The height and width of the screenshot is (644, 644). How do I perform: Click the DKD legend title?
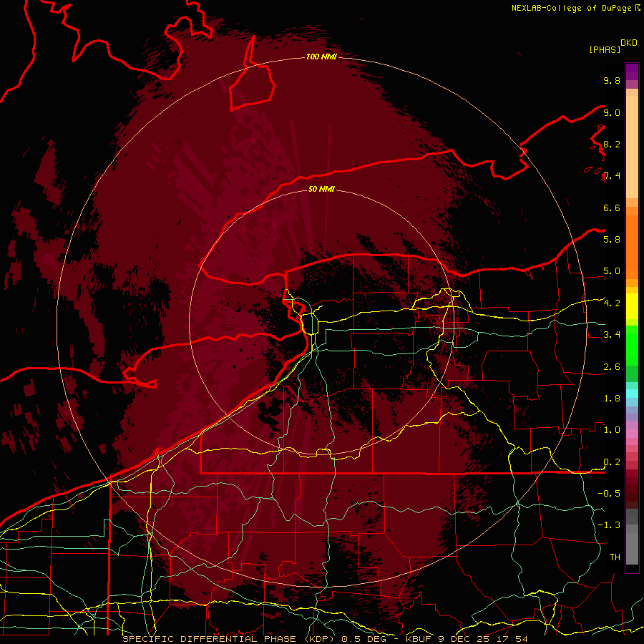click(x=629, y=43)
